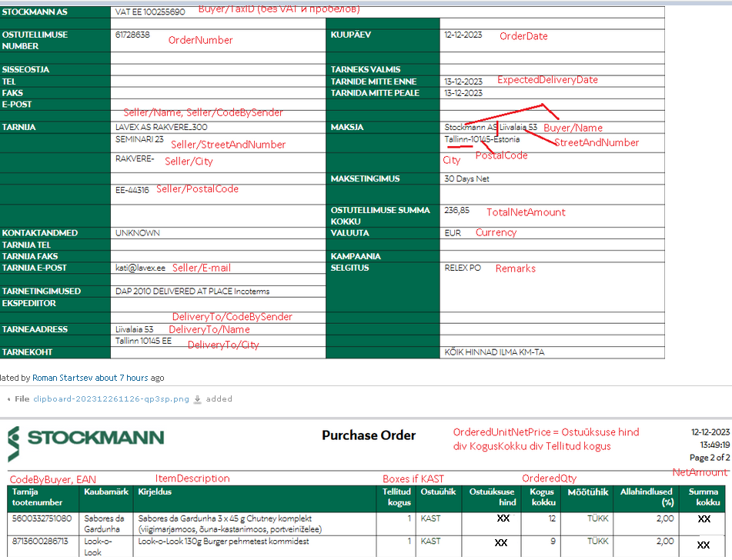This screenshot has width=732, height=560.
Task: Select TARNIDE MITTE ENNE date 13-12-2023
Action: pyautogui.click(x=463, y=82)
